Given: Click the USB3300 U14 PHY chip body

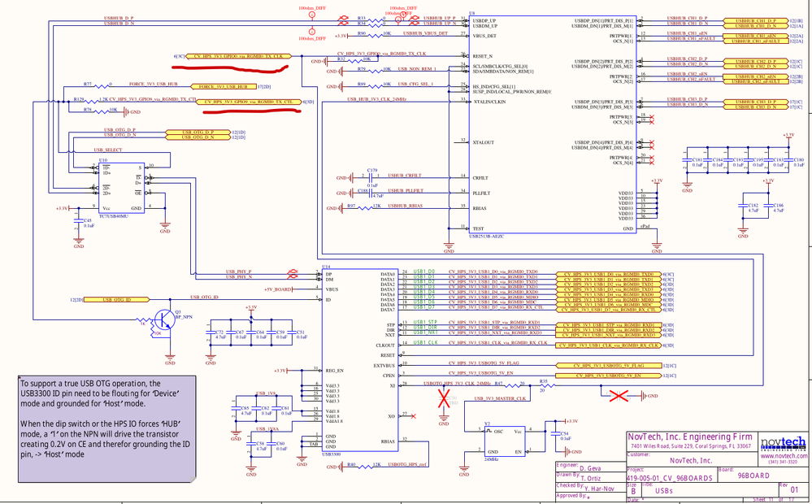Looking at the screenshot, I should pos(360,360).
